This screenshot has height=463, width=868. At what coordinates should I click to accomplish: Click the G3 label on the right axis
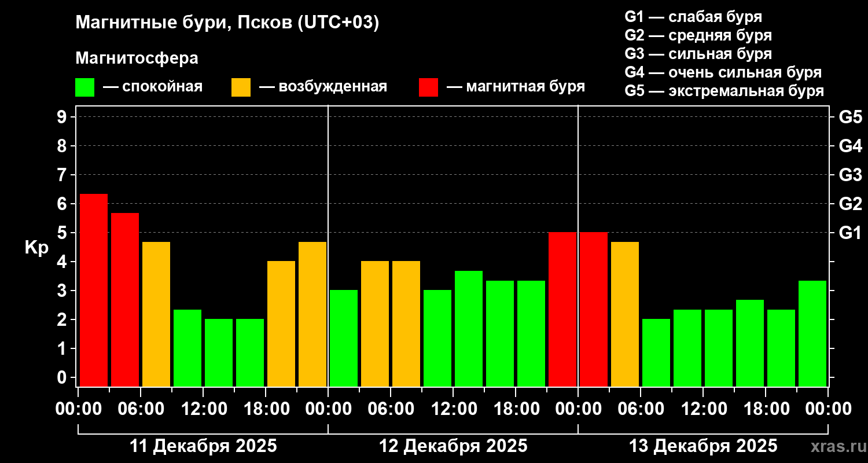[x=850, y=175]
